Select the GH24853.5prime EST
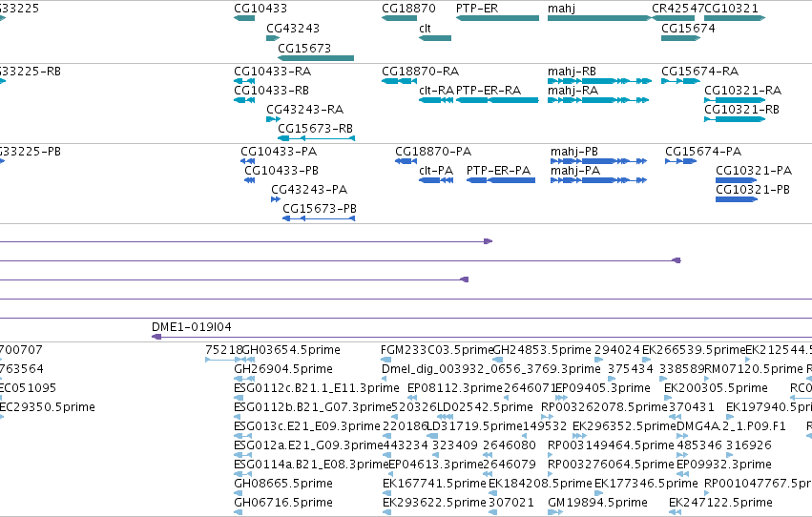The height and width of the screenshot is (517, 812). (x=498, y=360)
